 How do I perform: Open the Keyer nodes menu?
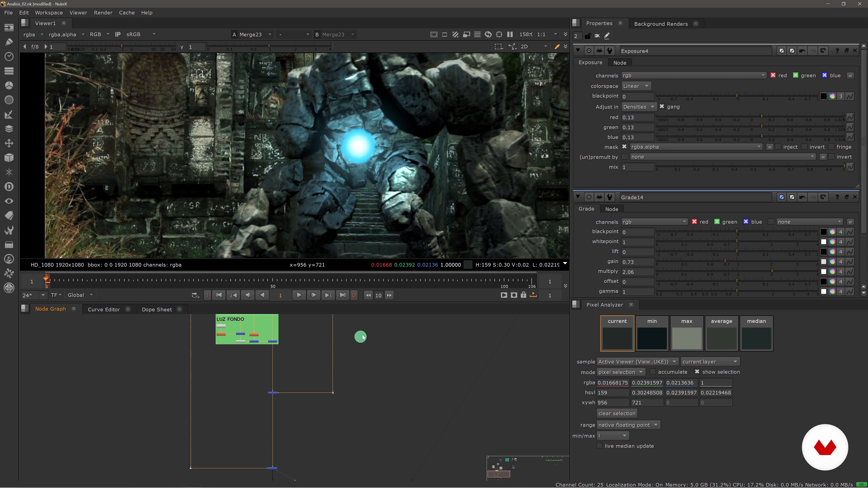coord(9,115)
